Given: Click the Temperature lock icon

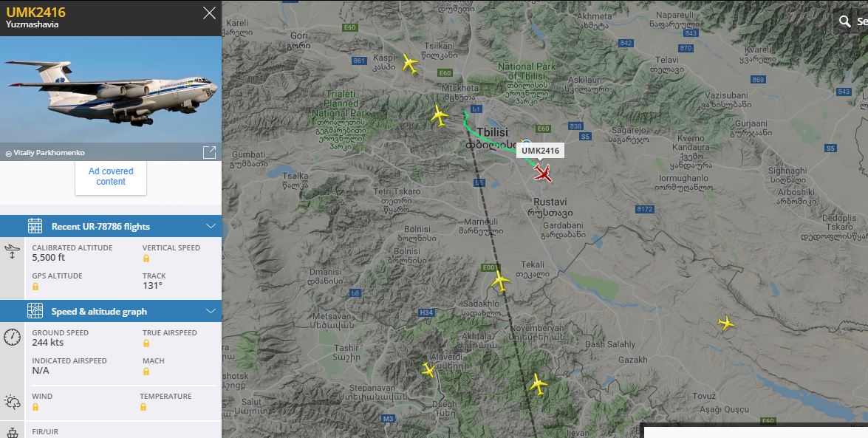Looking at the screenshot, I should coord(143,407).
